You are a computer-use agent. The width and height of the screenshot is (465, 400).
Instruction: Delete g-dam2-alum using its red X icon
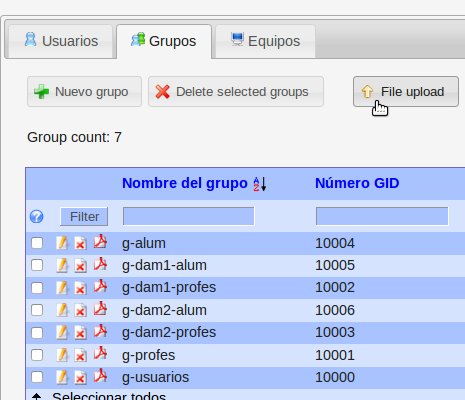coord(80,310)
